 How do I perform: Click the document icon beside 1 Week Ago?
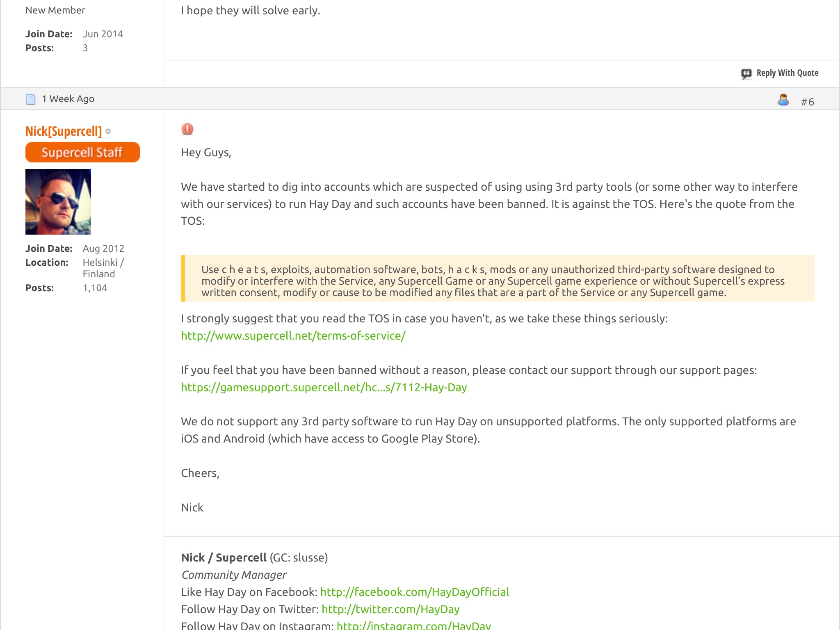click(x=31, y=99)
